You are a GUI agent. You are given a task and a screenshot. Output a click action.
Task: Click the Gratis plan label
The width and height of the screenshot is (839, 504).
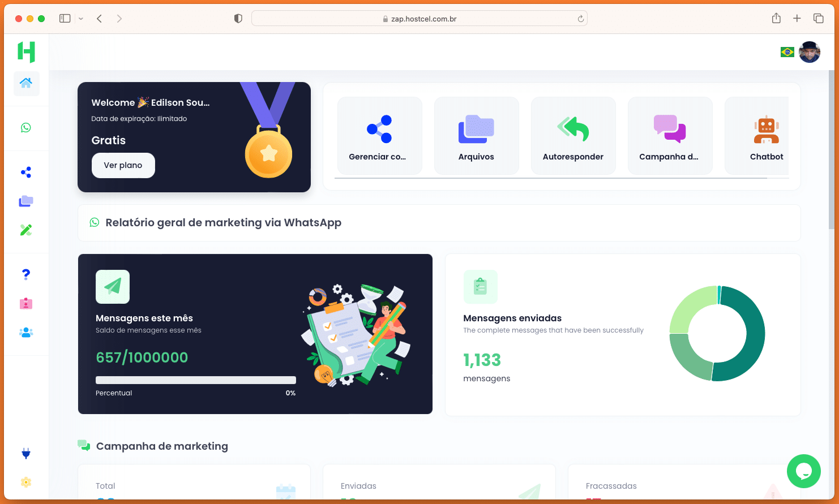coord(109,140)
